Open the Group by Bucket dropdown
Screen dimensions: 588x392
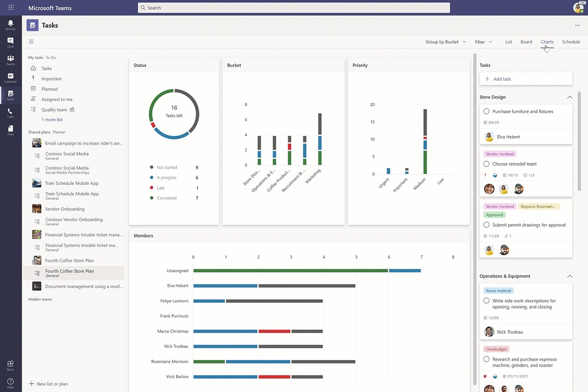pos(445,42)
